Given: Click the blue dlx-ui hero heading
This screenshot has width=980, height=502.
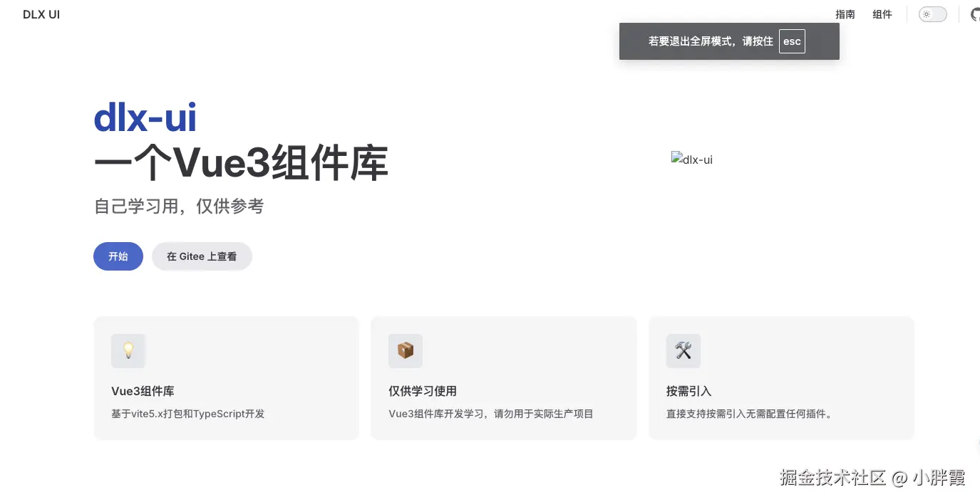Looking at the screenshot, I should click(145, 118).
